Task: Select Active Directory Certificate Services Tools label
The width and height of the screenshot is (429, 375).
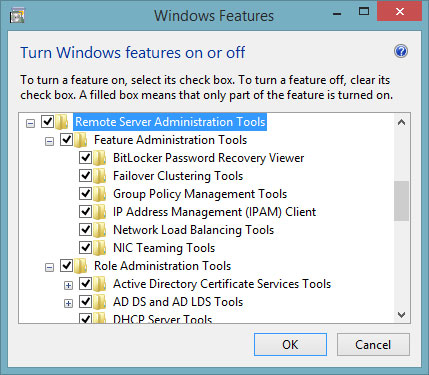Action: pos(222,284)
